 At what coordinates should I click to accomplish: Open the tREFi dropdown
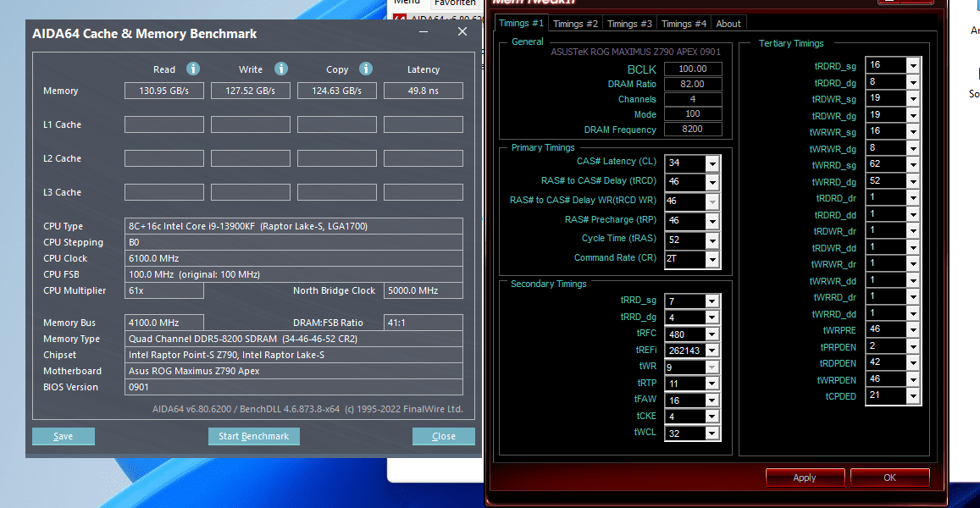click(x=711, y=351)
